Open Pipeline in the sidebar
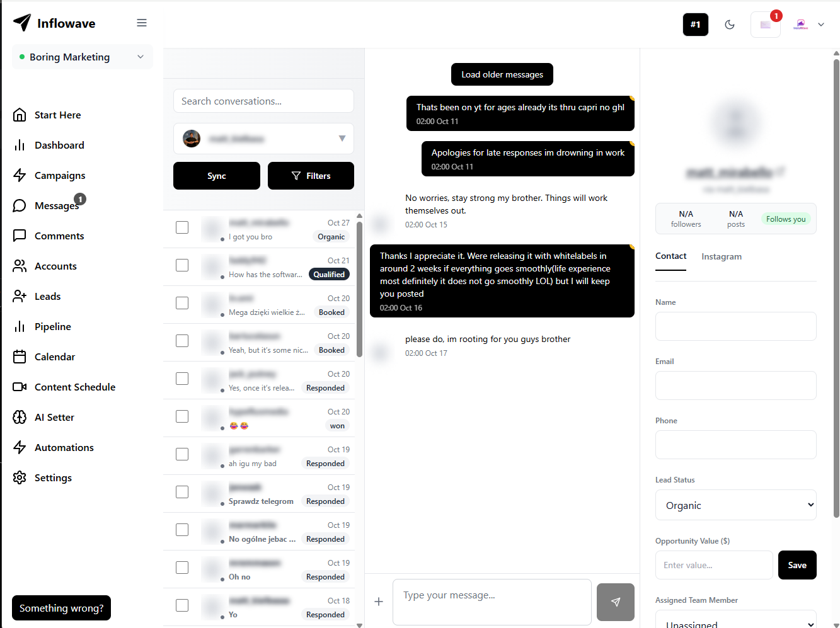840x628 pixels. point(52,326)
